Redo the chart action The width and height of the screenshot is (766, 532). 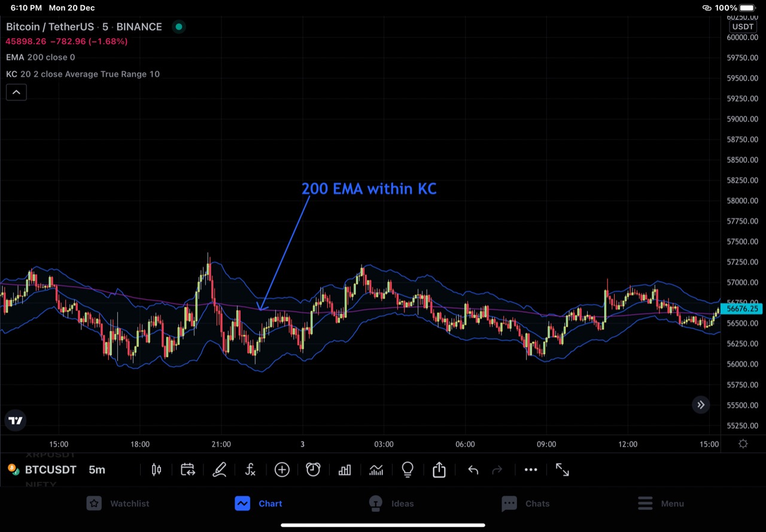[x=497, y=470]
